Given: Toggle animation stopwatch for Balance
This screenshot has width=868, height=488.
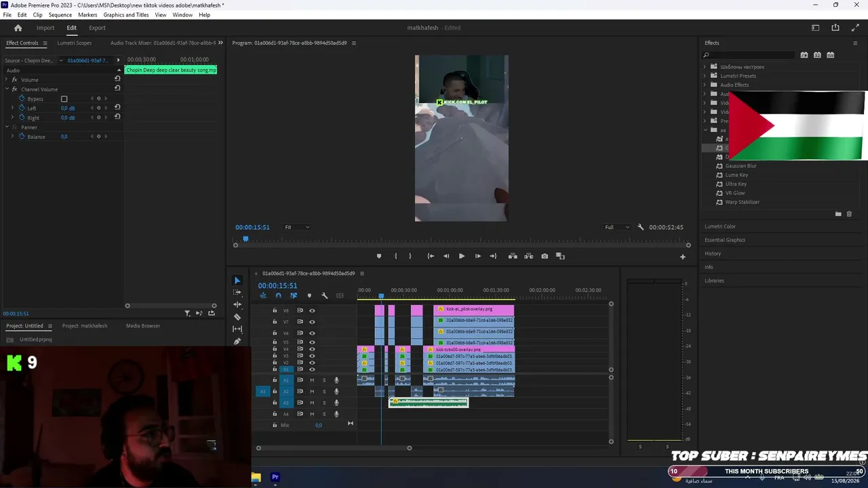Looking at the screenshot, I should [22, 136].
